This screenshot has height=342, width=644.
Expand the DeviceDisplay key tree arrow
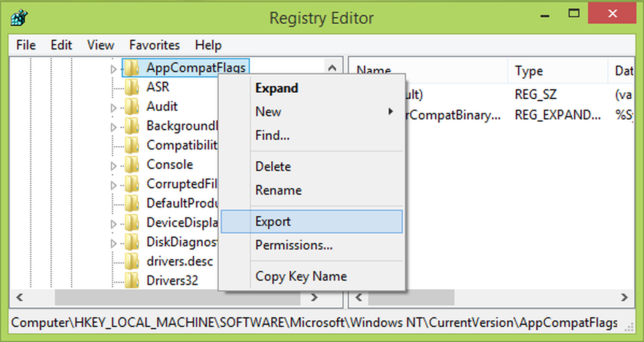click(114, 224)
